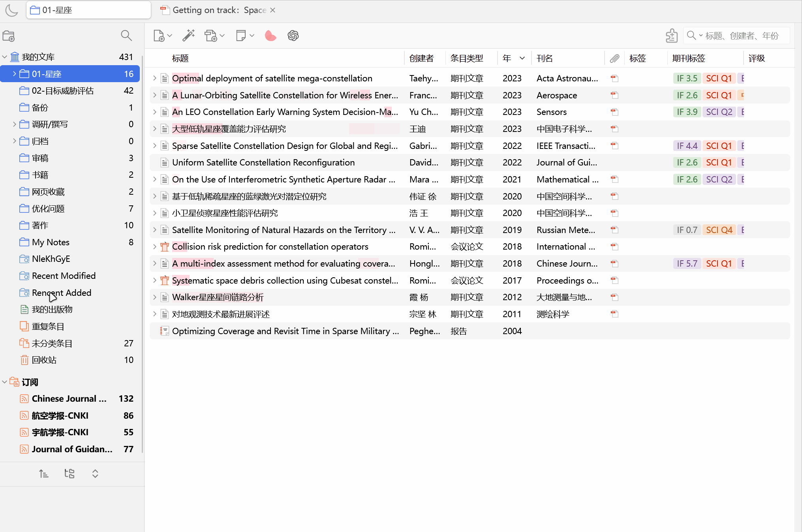Click the new collection folder icon
This screenshot has height=532, width=802.
(x=9, y=36)
